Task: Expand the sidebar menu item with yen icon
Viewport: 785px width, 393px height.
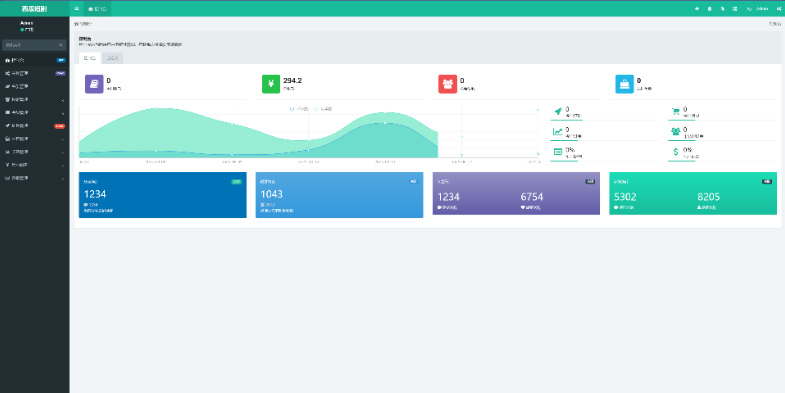Action: pyautogui.click(x=35, y=165)
